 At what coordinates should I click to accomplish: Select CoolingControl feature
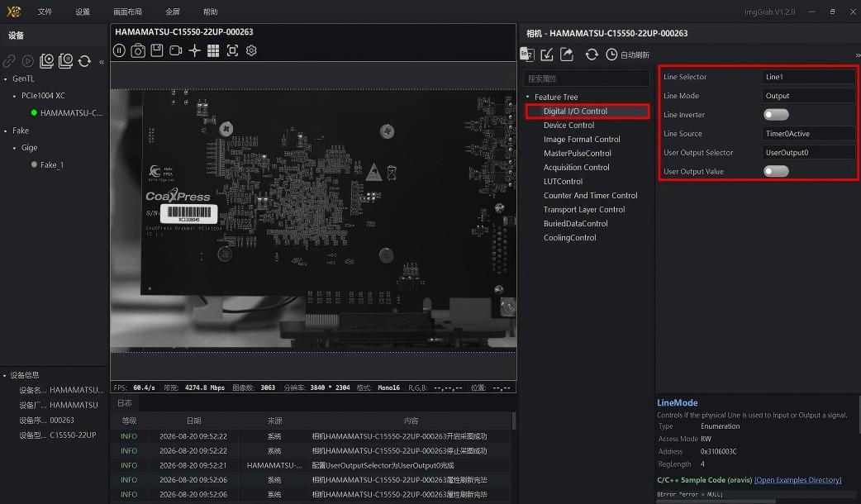[570, 238]
